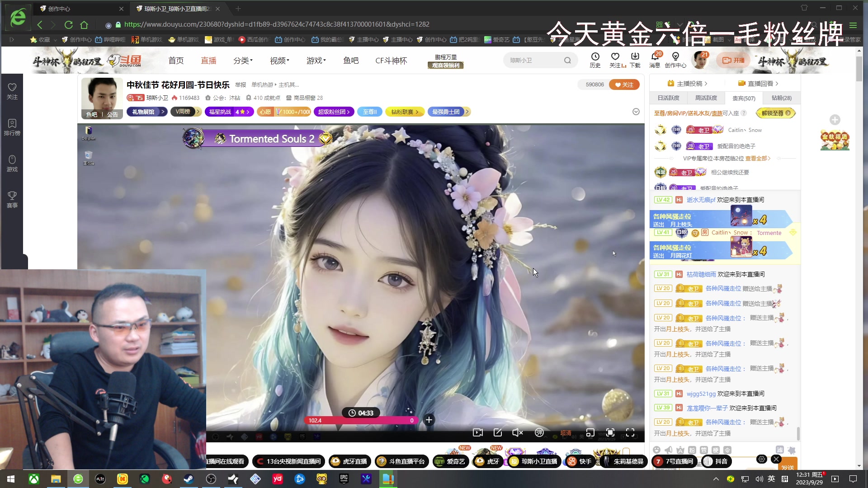Mute the live stream audio
Viewport: 868px width, 488px height.
[x=518, y=432]
